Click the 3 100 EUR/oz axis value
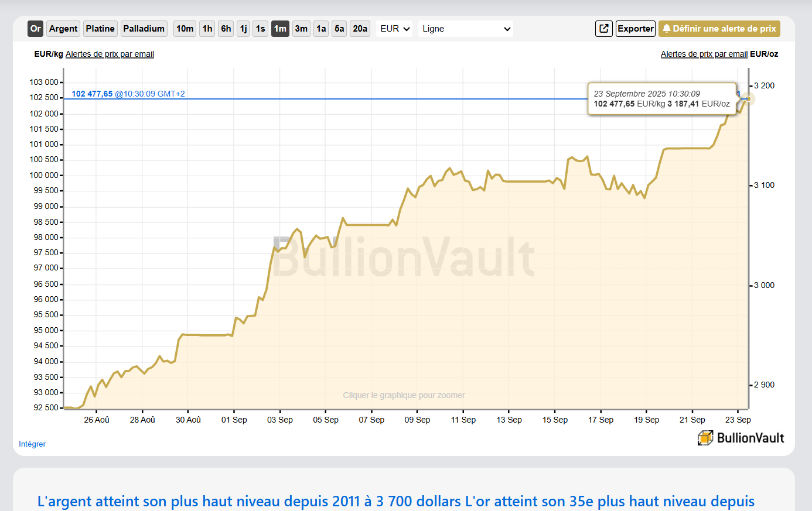The width and height of the screenshot is (812, 511). coord(764,185)
